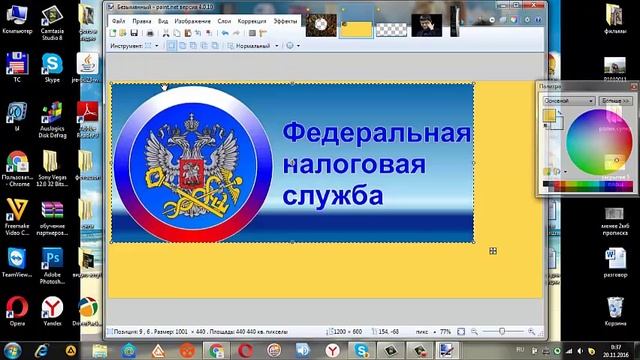The image size is (640, 360).
Task: Click the New image icon
Action: click(x=113, y=33)
